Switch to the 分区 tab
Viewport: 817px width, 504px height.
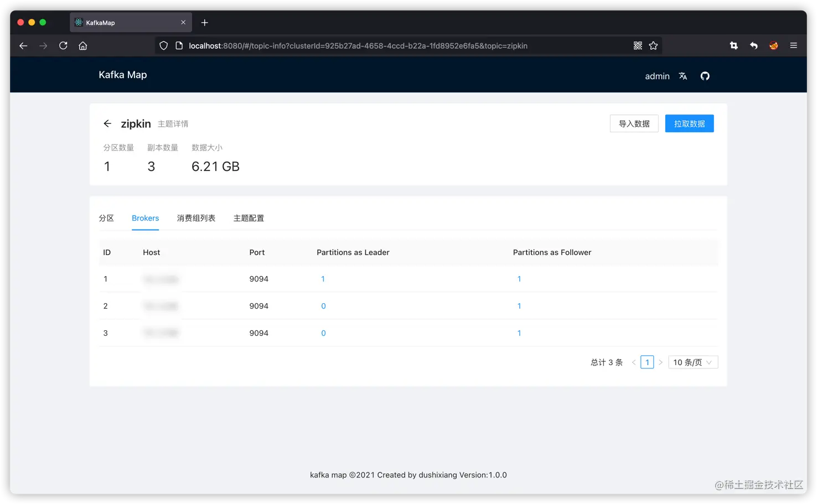pyautogui.click(x=106, y=218)
